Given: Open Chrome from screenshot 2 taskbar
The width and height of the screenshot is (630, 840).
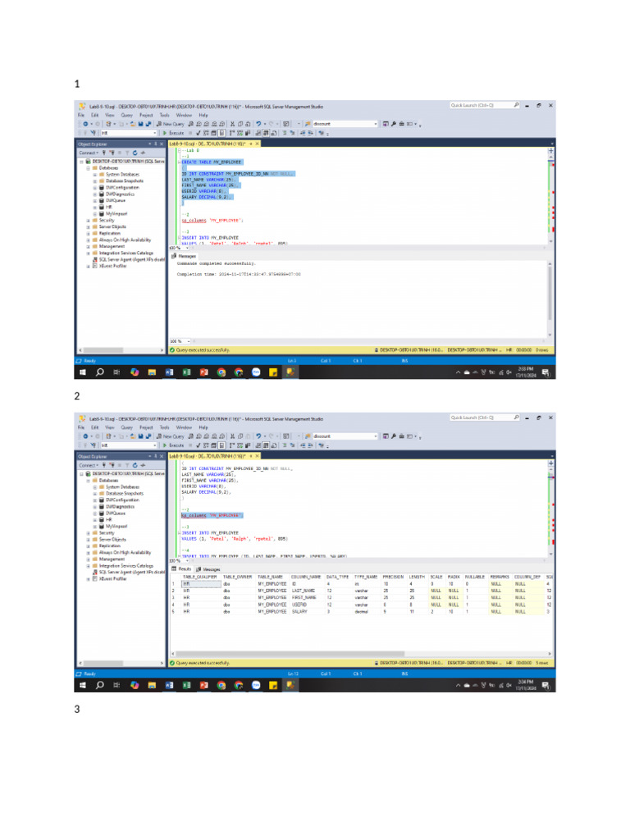Looking at the screenshot, I should (x=221, y=685).
